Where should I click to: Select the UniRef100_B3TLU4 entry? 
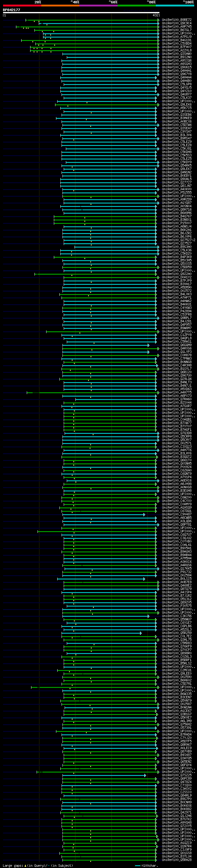[x=176, y=856]
